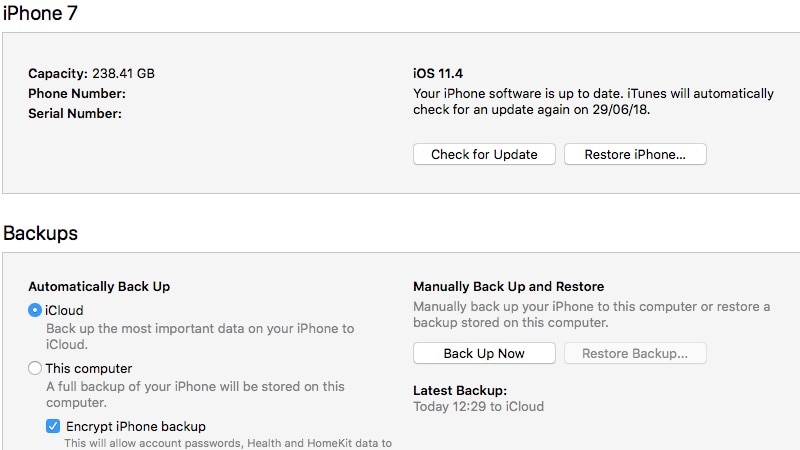Select the iCloud automatic backup radio button
Viewport: 800px width, 450px height.
point(35,310)
